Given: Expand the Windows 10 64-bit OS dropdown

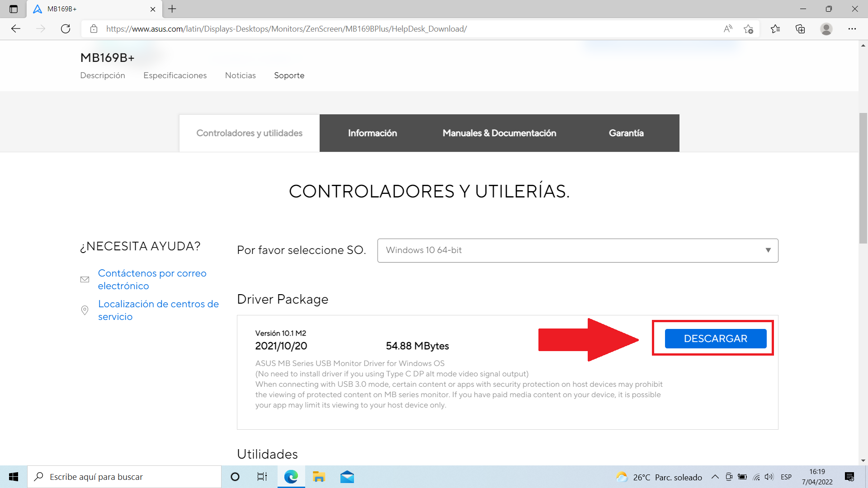Looking at the screenshot, I should coord(577,250).
